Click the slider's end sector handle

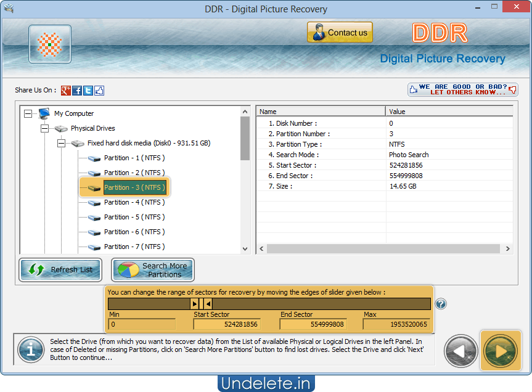pos(208,304)
